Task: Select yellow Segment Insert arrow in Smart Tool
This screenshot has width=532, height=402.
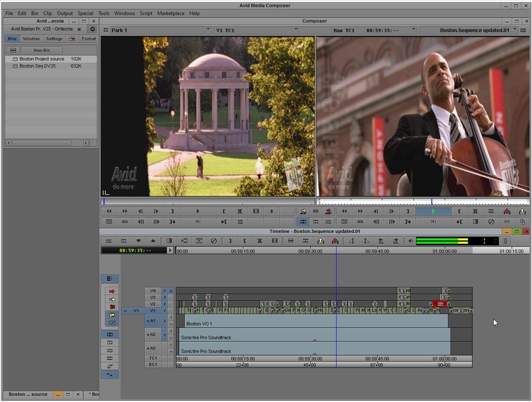Action: click(x=112, y=299)
